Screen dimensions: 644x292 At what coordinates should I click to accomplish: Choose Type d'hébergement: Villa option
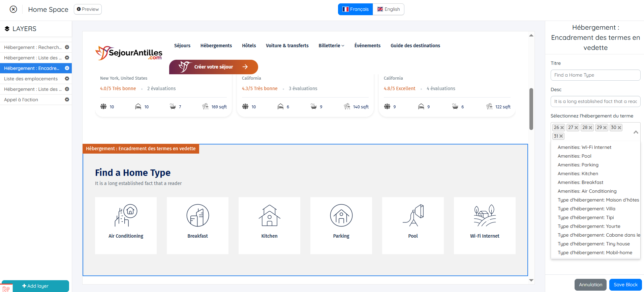(586, 209)
